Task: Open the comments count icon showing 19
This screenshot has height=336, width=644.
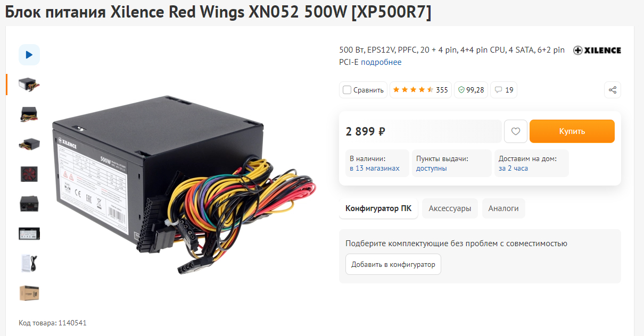Action: pos(504,90)
